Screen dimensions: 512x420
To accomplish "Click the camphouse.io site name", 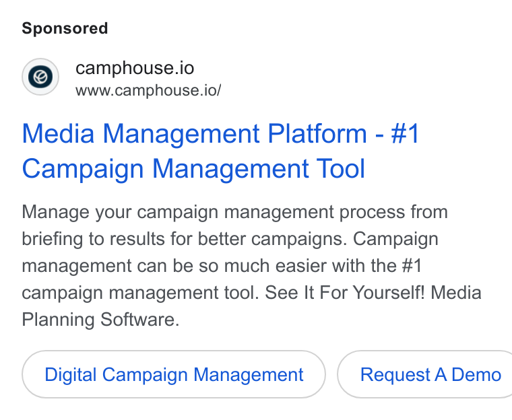I will (135, 68).
